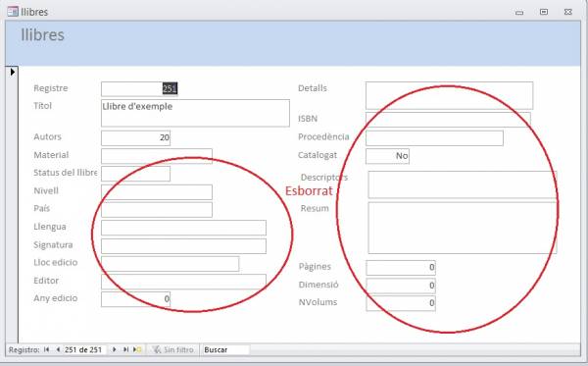
Task: Click the Registre field
Action: click(139, 89)
